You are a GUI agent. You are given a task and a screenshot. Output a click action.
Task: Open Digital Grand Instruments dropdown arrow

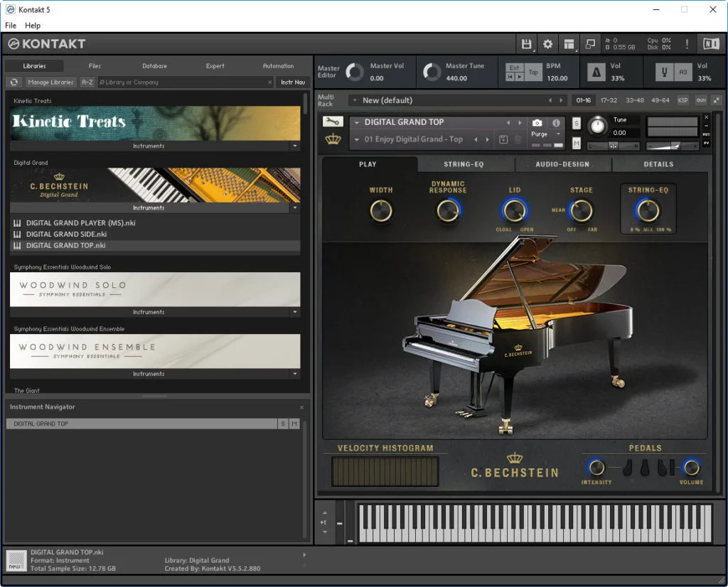295,208
